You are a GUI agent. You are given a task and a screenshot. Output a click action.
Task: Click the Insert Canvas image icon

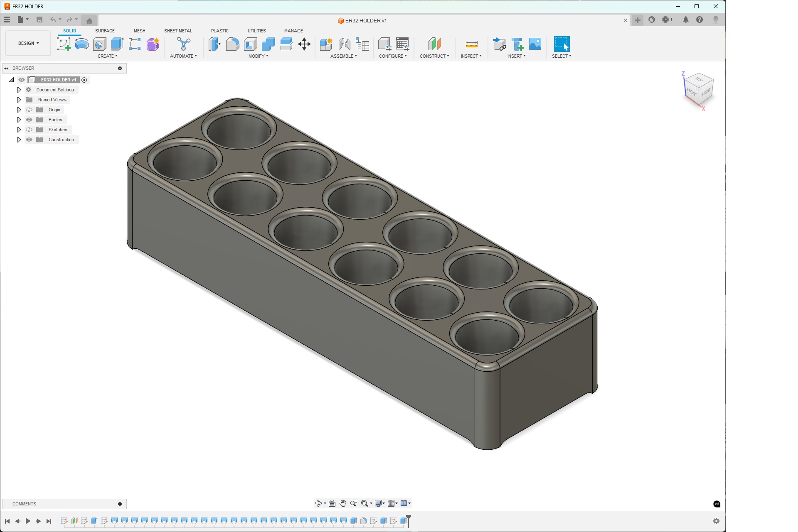point(535,44)
